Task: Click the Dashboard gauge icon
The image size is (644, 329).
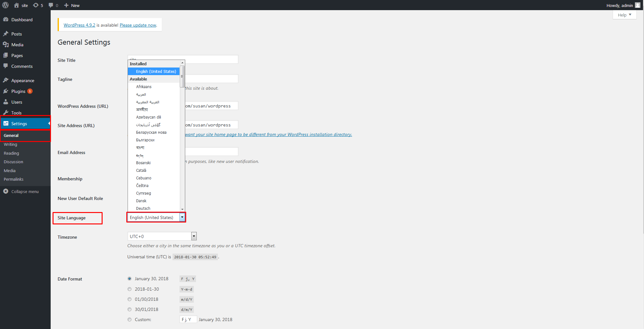Action: pos(6,19)
